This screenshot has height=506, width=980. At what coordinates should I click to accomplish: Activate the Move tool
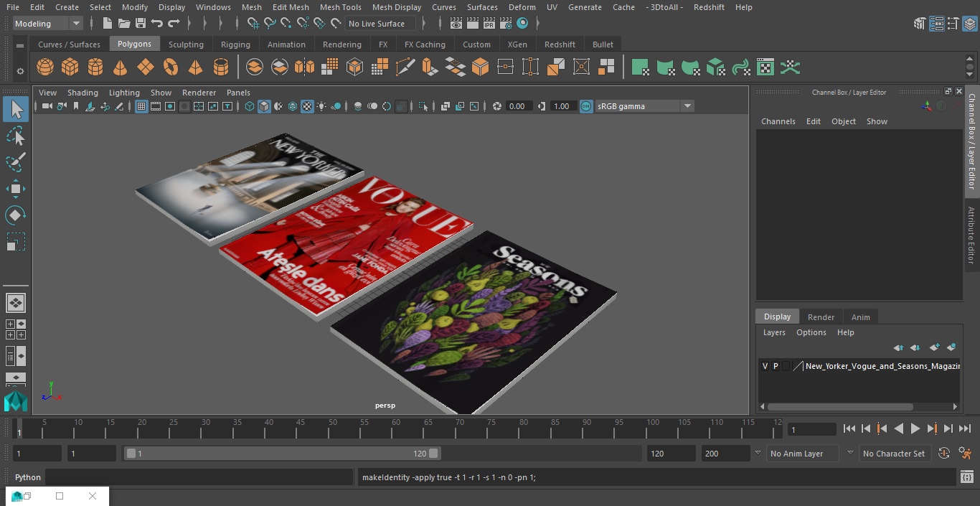(16, 189)
